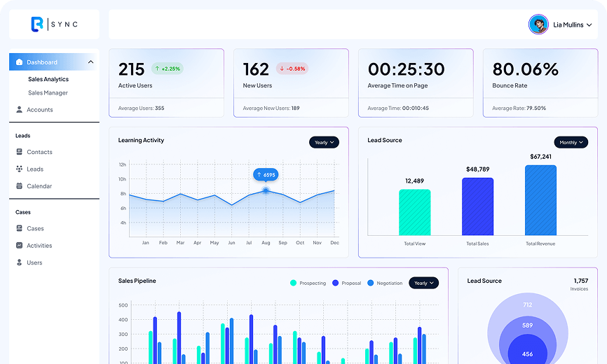Viewport: 607px width, 364px height.
Task: Open Monthly dropdown in Lead Source
Action: (571, 142)
